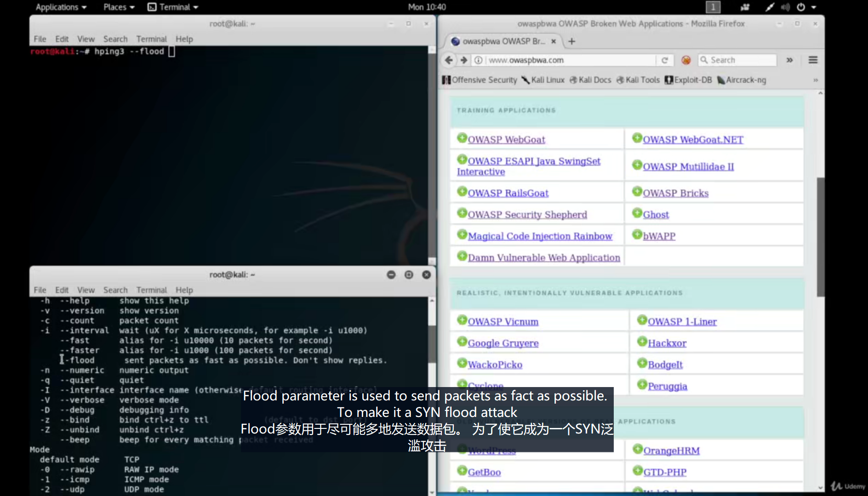Reload the page with the refresh icon
The width and height of the screenshot is (868, 496).
(x=664, y=60)
